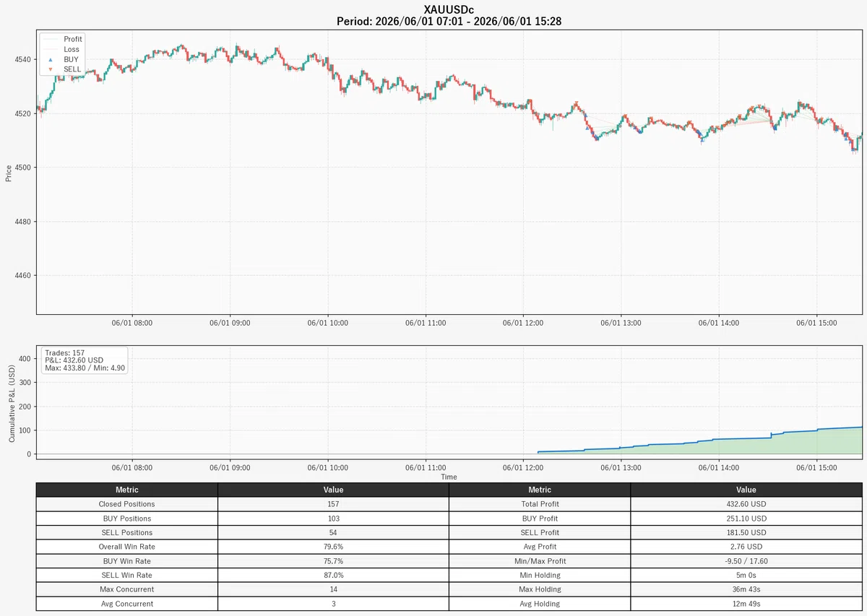This screenshot has width=867, height=616.
Task: Click the Min Holding table cell
Action: click(540, 575)
